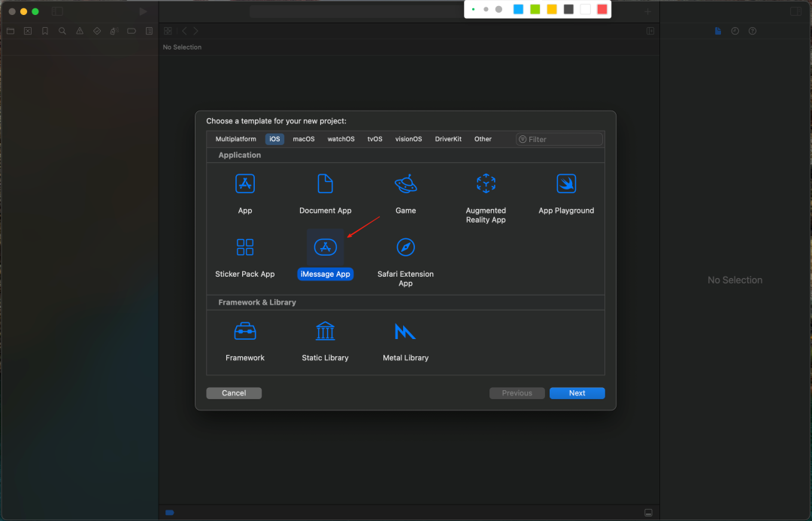Toggle the navigator sidebar in toolbar

coord(57,11)
